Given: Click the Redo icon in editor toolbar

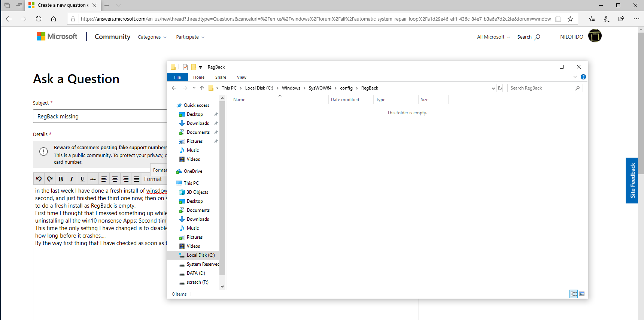Looking at the screenshot, I should pos(50,179).
